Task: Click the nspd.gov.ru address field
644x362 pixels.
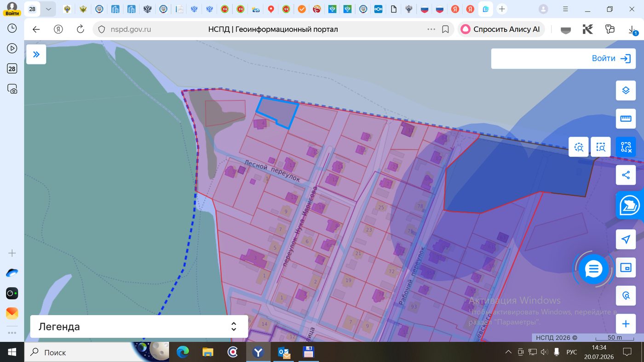Action: (131, 29)
